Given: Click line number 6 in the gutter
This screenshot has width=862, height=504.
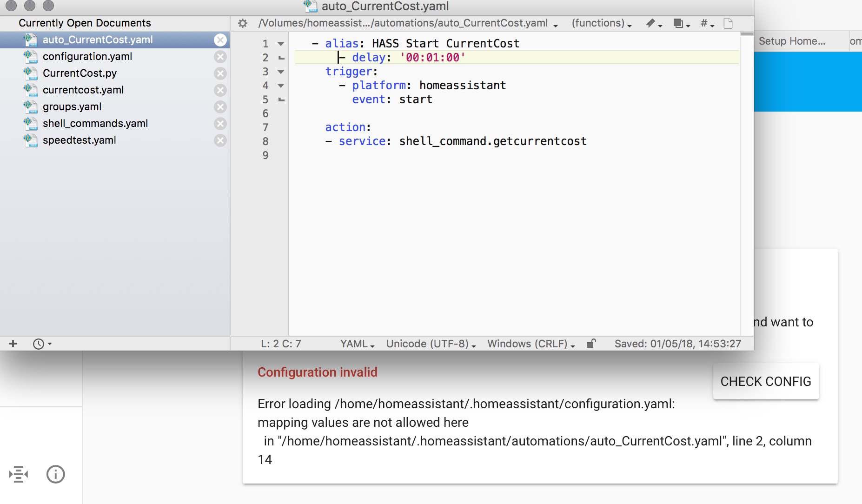Looking at the screenshot, I should point(265,113).
